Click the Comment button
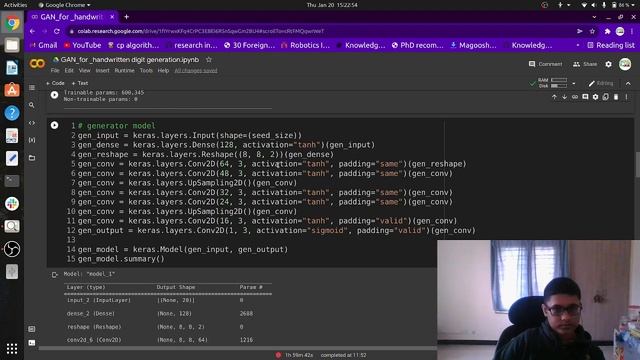This screenshot has width=640, height=360. (545, 64)
